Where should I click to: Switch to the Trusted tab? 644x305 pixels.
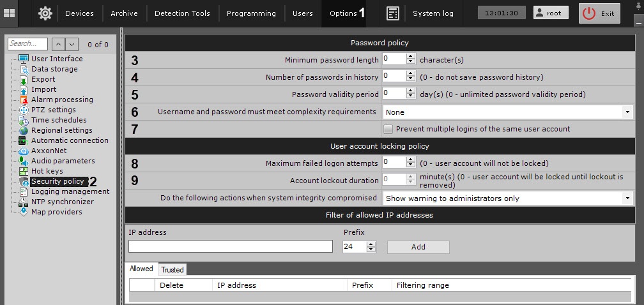coord(172,270)
